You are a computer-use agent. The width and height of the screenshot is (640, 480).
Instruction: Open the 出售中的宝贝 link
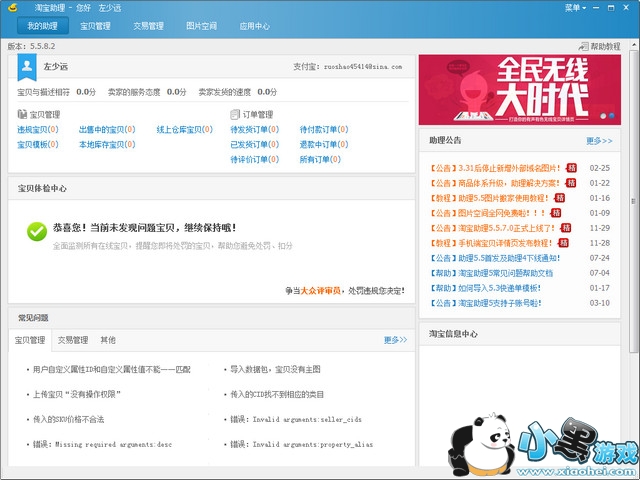pyautogui.click(x=102, y=130)
